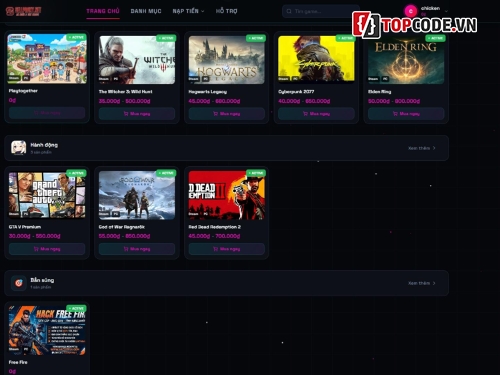Click Mua ngay under Hogwarts Legacy
The image size is (500, 375).
click(x=227, y=114)
